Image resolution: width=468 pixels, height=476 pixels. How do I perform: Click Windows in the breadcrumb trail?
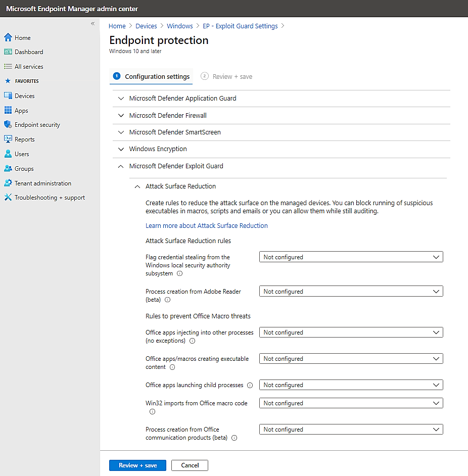pyautogui.click(x=179, y=26)
